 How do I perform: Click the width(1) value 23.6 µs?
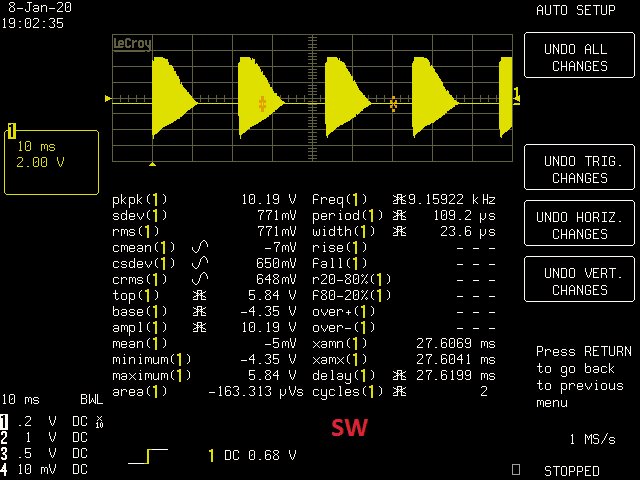pyautogui.click(x=468, y=231)
